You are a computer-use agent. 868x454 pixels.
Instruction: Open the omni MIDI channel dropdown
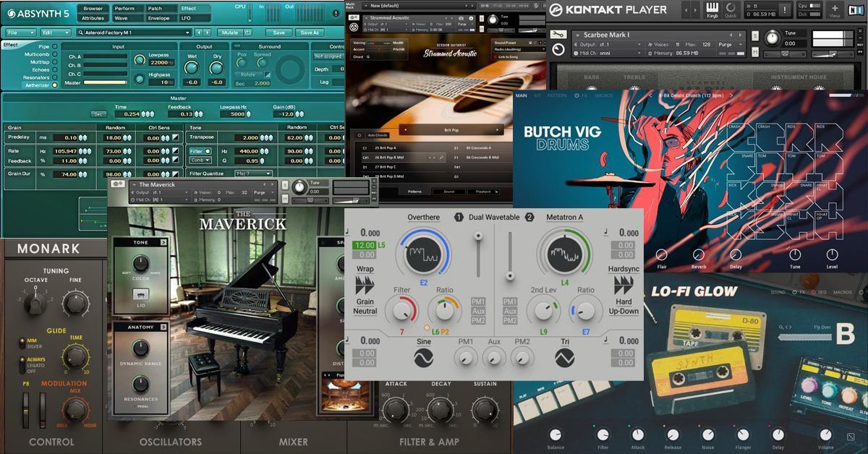click(639, 52)
